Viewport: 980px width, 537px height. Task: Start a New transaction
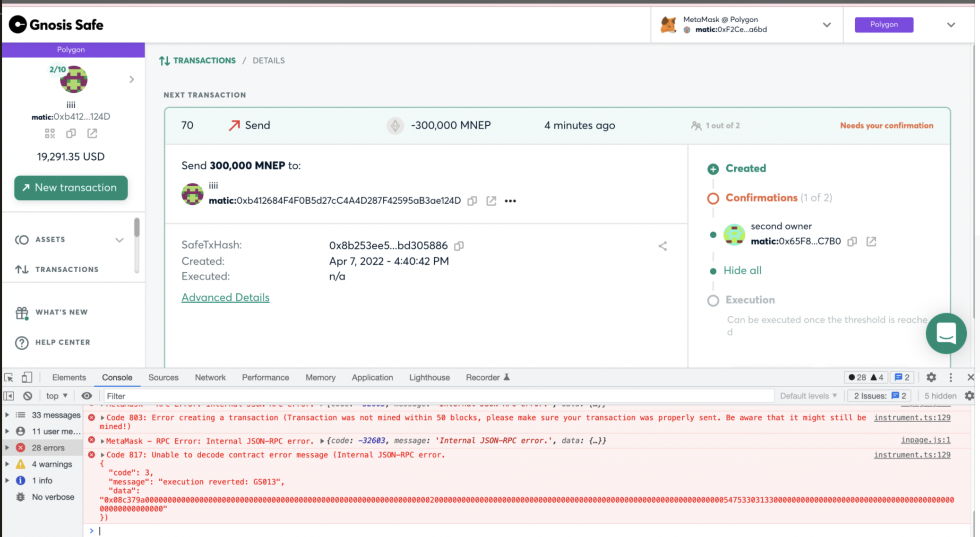click(71, 188)
